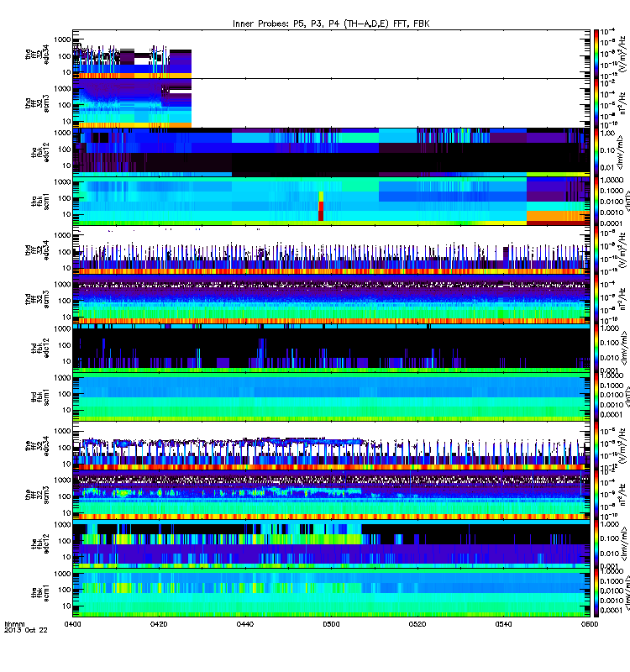Click the orange-red block ending tha fbk scm1 panel
The image size is (630, 672).
[558, 218]
